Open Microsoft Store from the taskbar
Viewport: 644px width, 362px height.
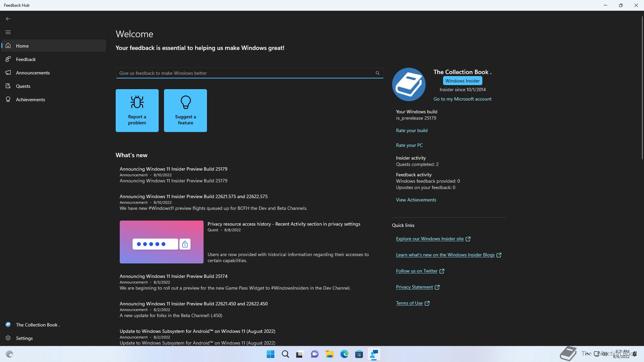tap(359, 354)
